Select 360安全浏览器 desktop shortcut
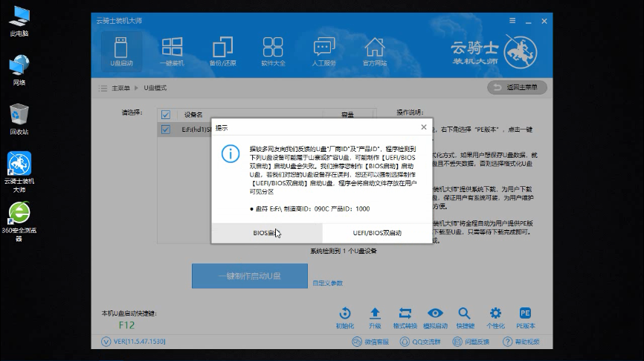Image resolution: width=644 pixels, height=361 pixels. 19,221
